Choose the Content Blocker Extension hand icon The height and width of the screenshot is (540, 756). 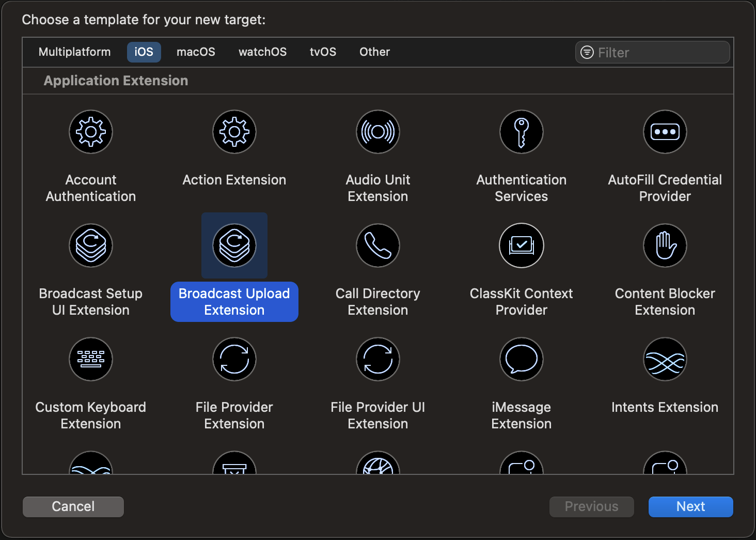click(665, 245)
